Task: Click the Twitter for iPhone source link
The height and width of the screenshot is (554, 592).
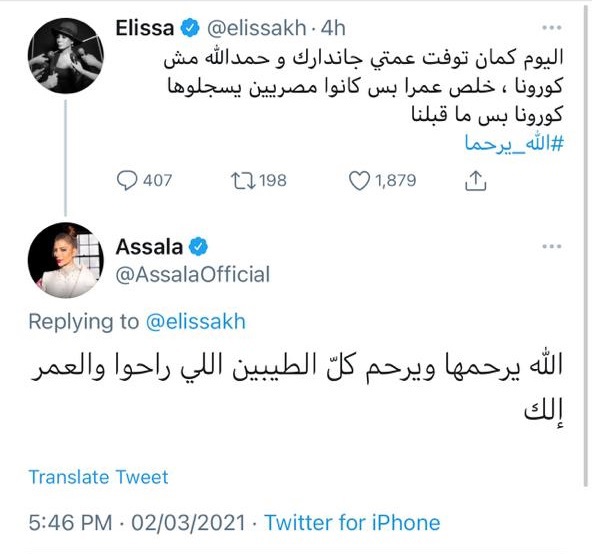Action: click(352, 523)
